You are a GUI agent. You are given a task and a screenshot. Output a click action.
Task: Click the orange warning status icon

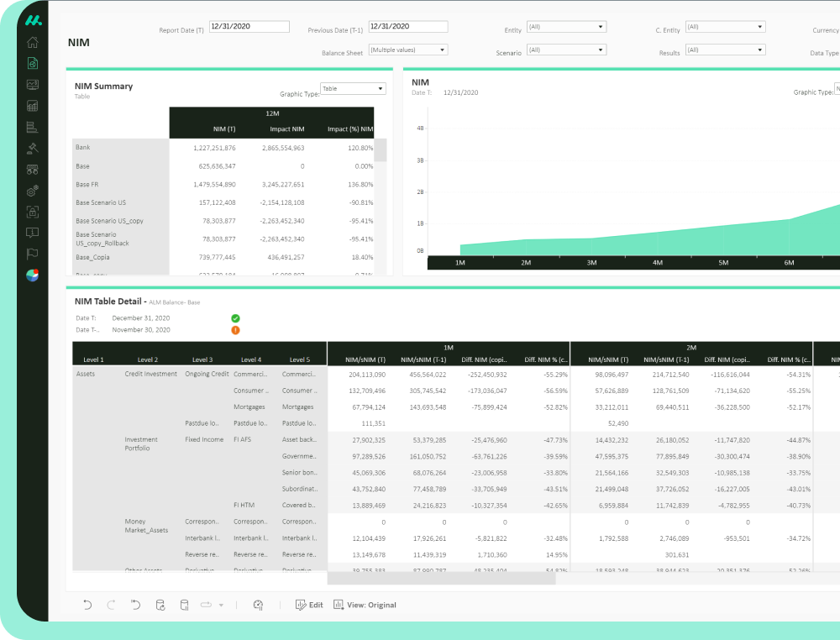coord(235,330)
